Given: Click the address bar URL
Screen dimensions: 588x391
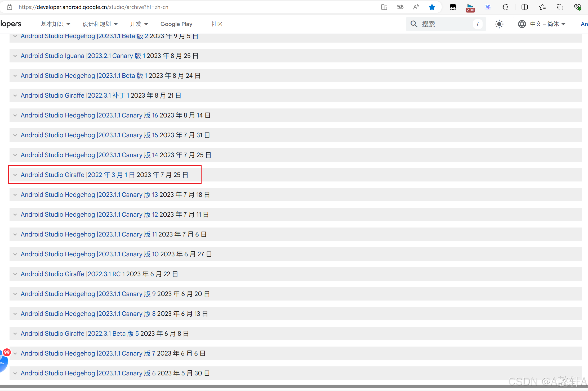Looking at the screenshot, I should click(x=93, y=7).
